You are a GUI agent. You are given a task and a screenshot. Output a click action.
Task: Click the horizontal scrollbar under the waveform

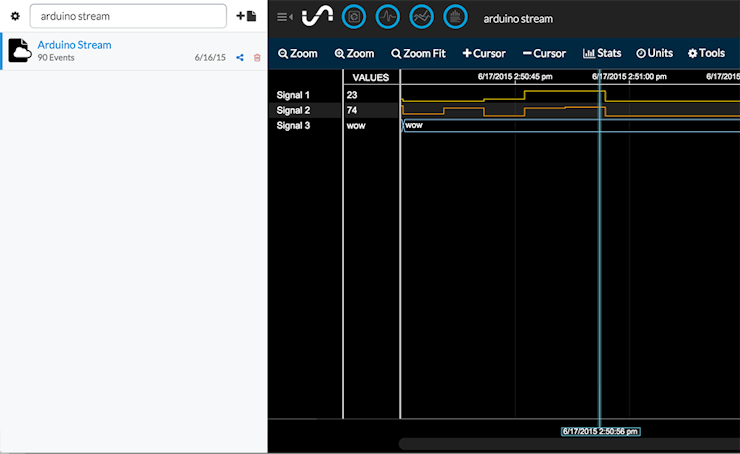569,444
